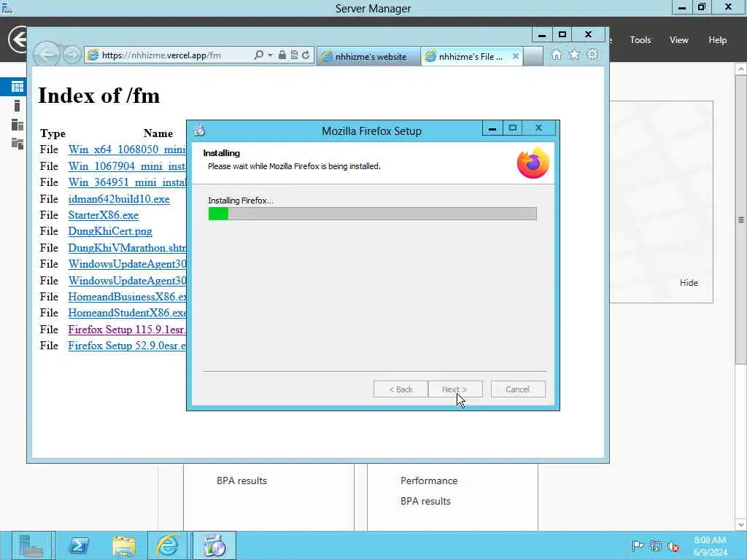Open Server Manager Help menu
Screen dimensions: 747x560
click(x=718, y=40)
